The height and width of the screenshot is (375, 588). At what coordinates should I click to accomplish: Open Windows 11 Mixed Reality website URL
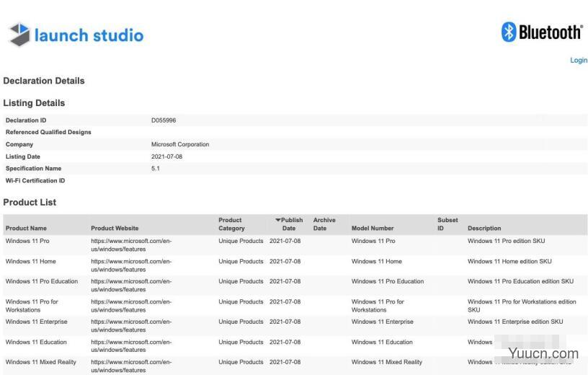coord(131,366)
